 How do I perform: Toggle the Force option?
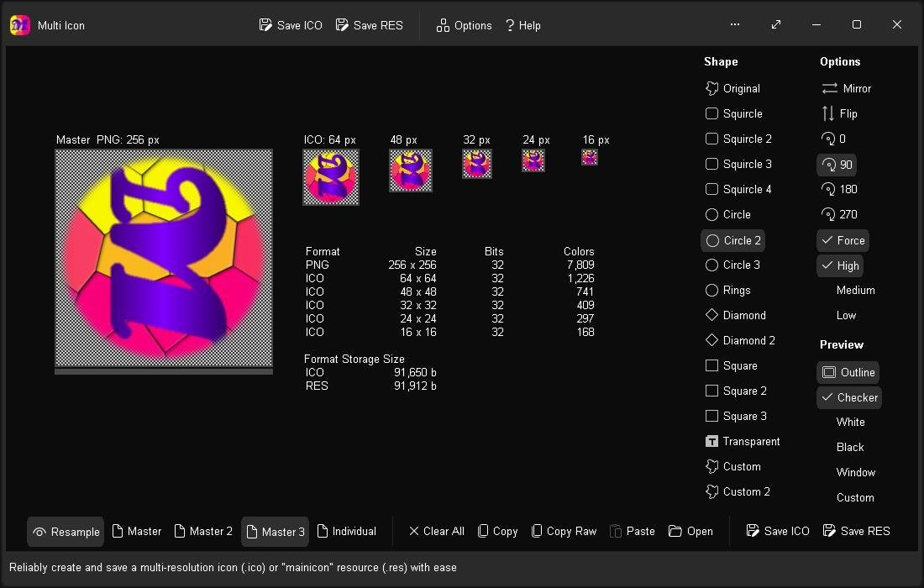click(843, 240)
